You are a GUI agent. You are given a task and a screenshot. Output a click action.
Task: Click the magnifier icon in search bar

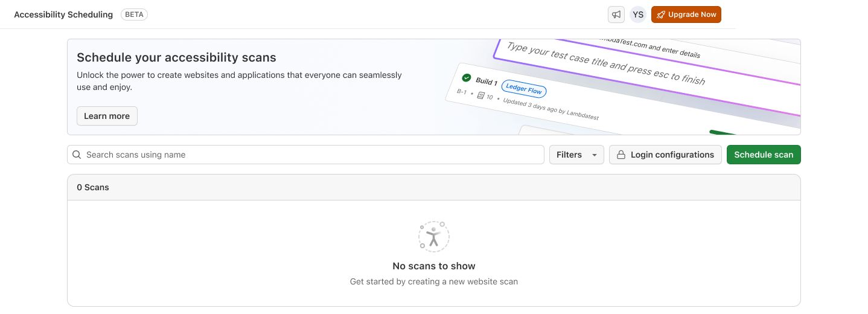tap(77, 155)
